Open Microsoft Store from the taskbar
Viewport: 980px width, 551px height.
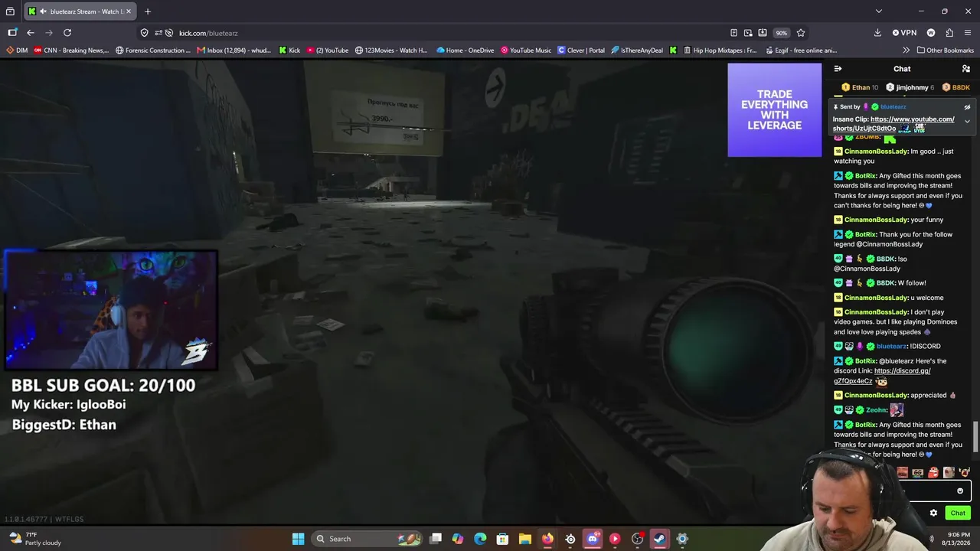(x=502, y=539)
